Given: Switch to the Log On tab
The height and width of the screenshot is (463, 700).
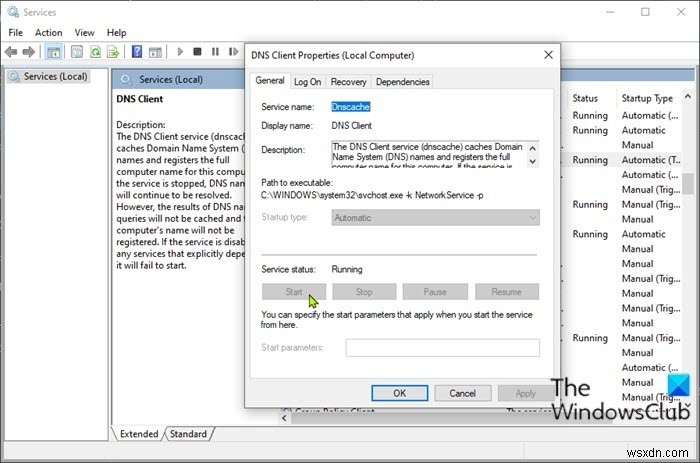Looking at the screenshot, I should click(308, 82).
